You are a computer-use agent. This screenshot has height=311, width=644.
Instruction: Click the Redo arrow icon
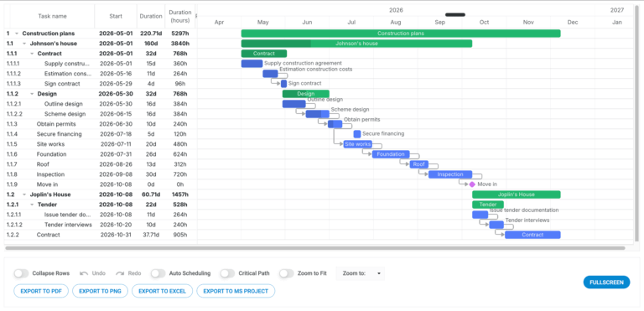point(120,273)
